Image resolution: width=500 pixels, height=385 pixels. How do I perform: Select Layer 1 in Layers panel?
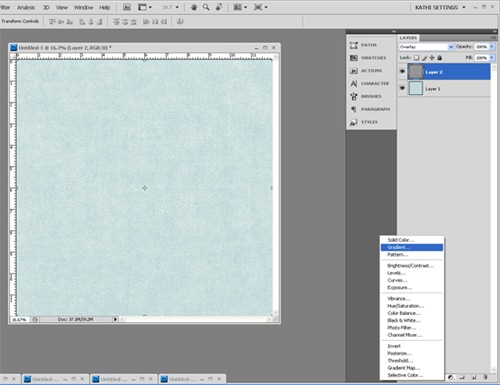coord(444,89)
